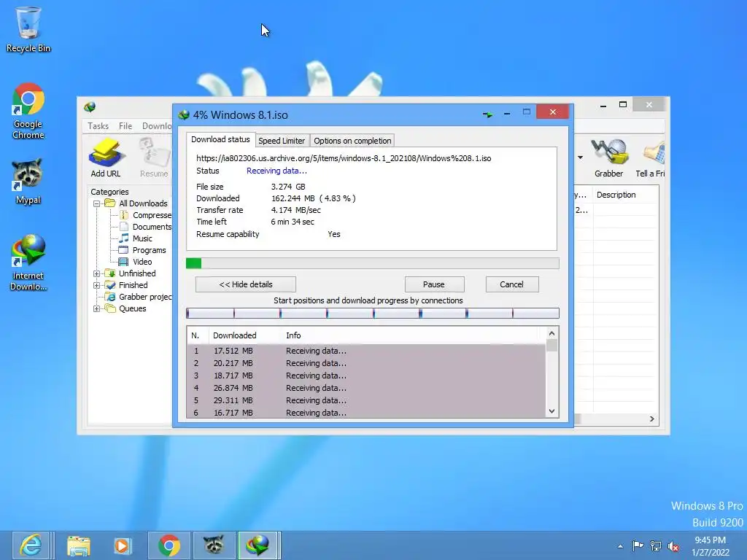Click Description column header
The width and height of the screenshot is (747, 560).
point(625,195)
